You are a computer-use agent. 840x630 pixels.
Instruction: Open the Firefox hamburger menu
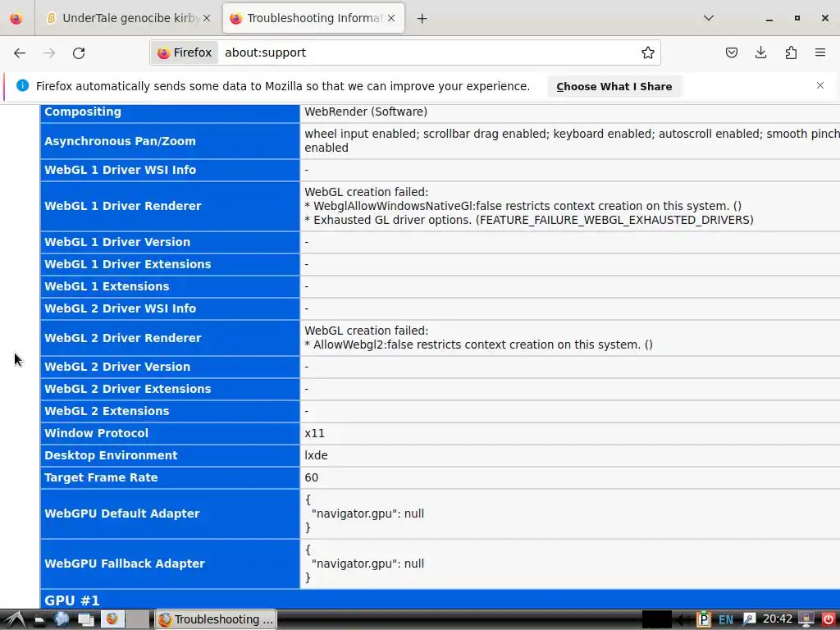point(820,52)
